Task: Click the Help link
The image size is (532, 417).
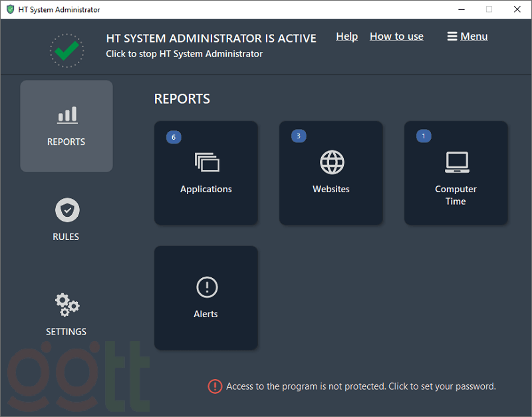Action: tap(346, 37)
